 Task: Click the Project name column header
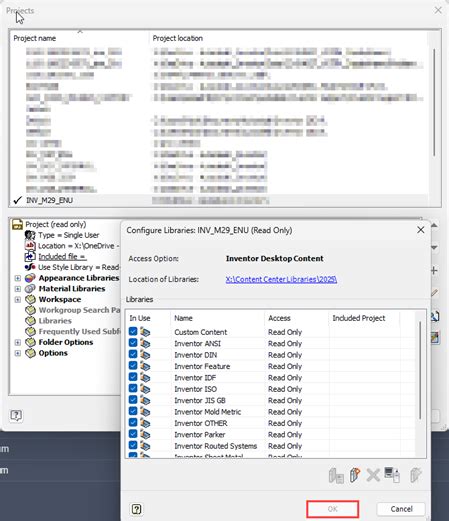tap(79, 38)
